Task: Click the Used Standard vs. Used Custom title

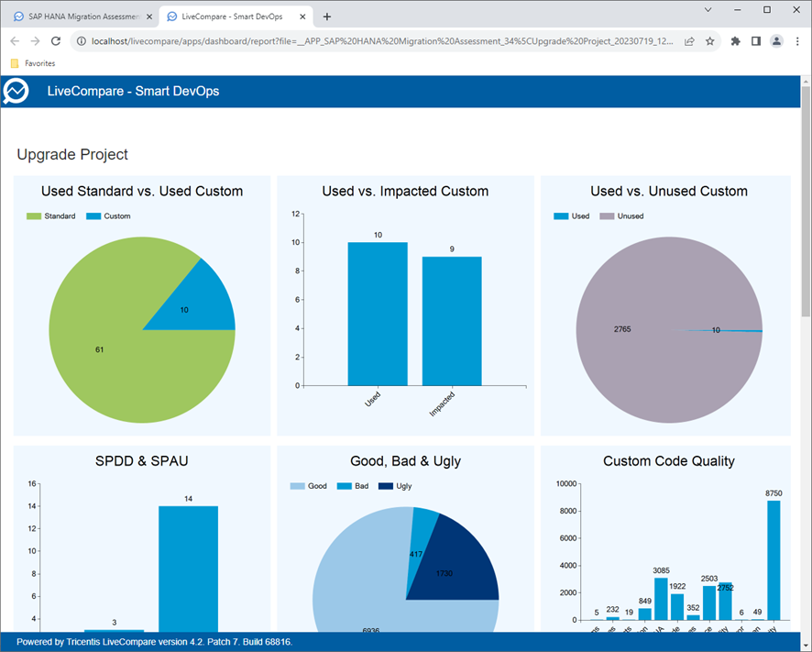Action: [142, 192]
